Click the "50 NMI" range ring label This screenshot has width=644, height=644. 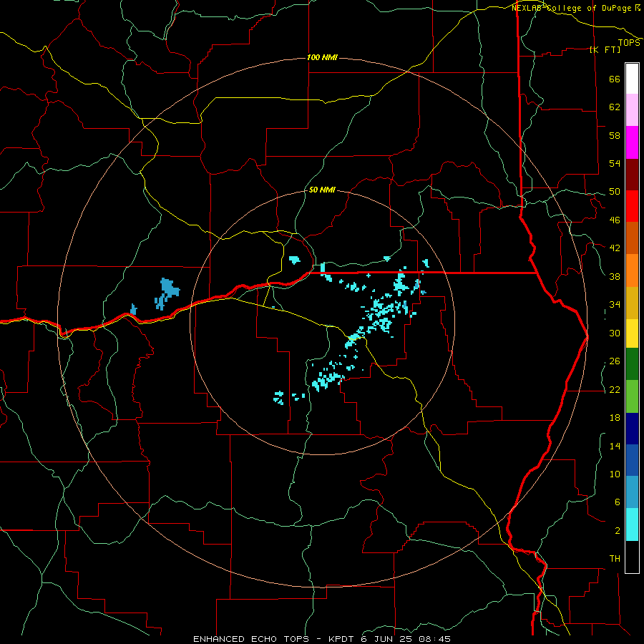(322, 190)
